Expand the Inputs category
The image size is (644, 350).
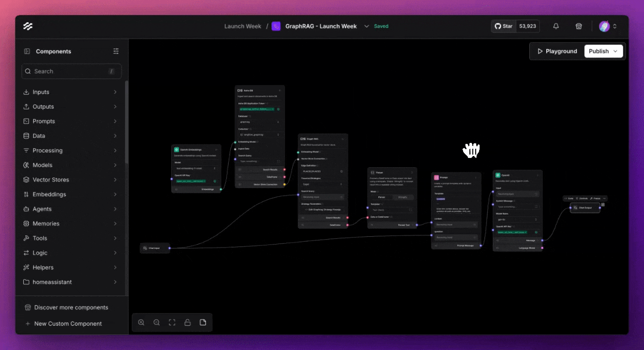[72, 92]
